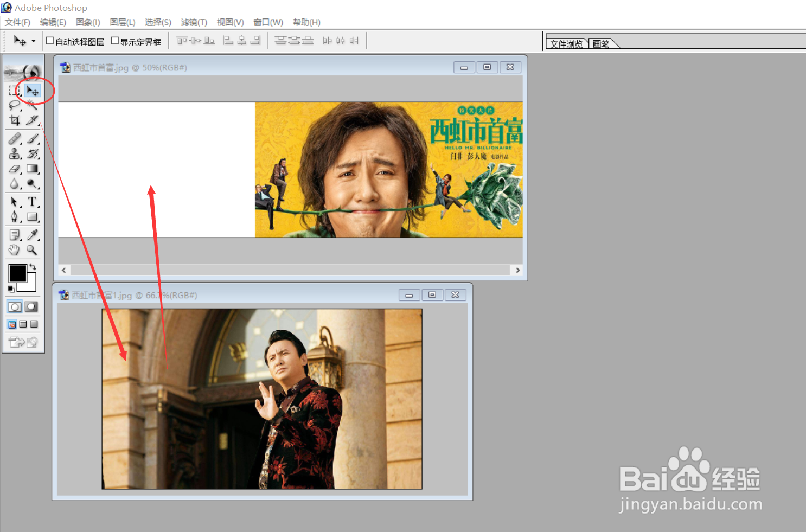Select the Clone Stamp tool
Image resolution: width=806 pixels, height=532 pixels.
click(x=15, y=154)
